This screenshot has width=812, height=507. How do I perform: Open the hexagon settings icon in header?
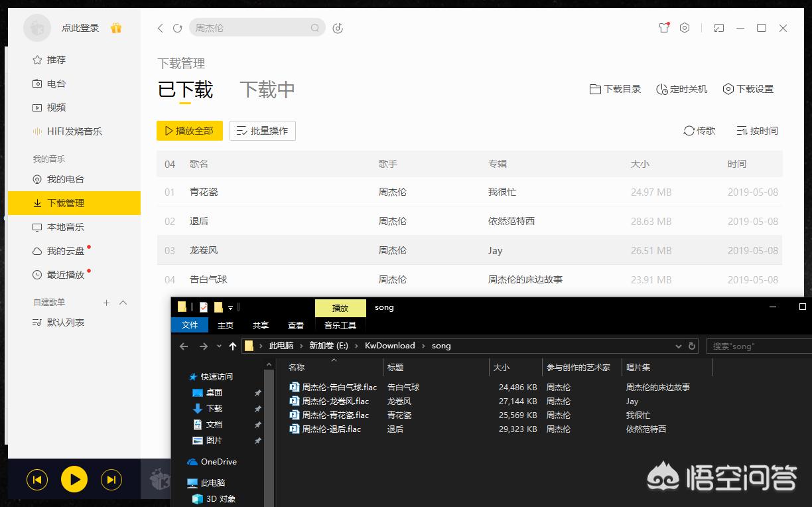pyautogui.click(x=685, y=28)
